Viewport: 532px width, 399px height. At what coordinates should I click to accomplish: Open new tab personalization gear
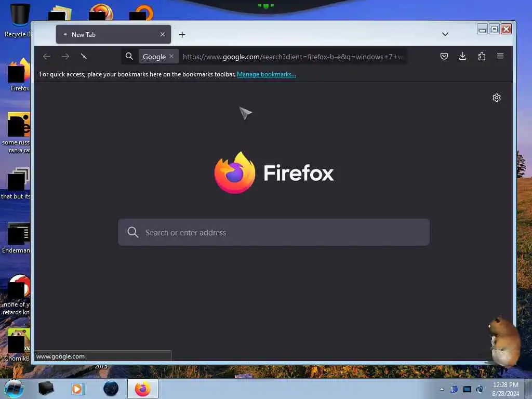point(496,98)
